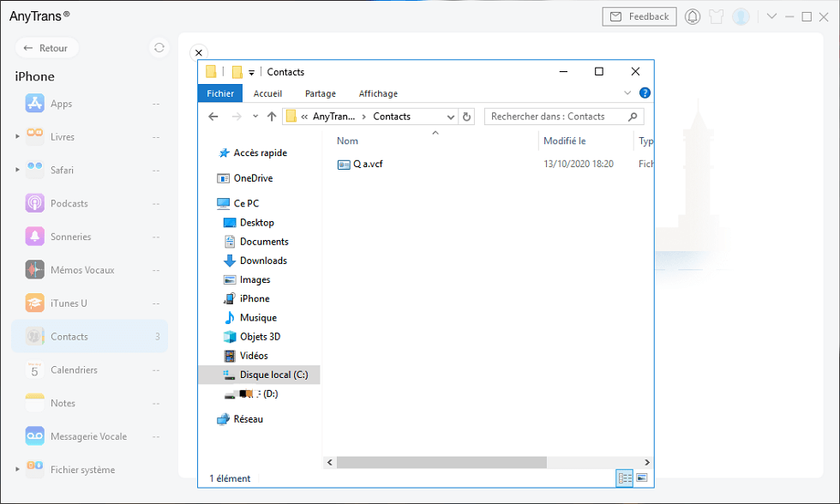Expand the Livres tree arrow
840x504 pixels.
click(17, 136)
